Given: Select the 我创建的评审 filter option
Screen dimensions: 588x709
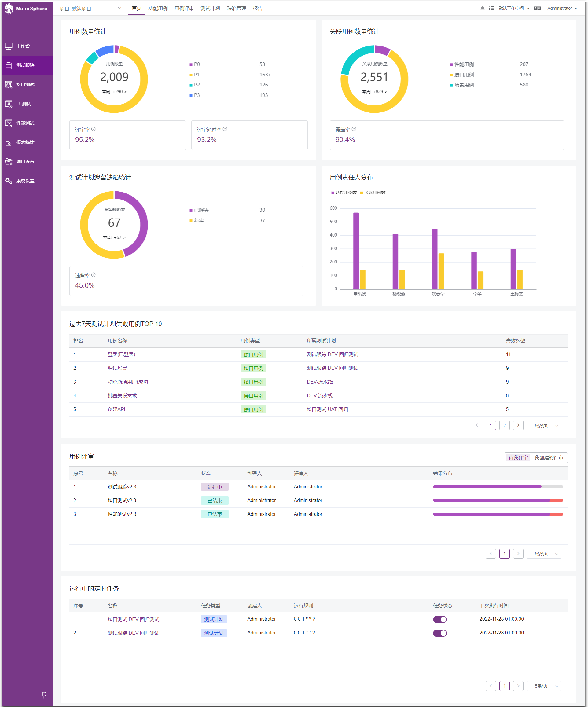Looking at the screenshot, I should 549,457.
